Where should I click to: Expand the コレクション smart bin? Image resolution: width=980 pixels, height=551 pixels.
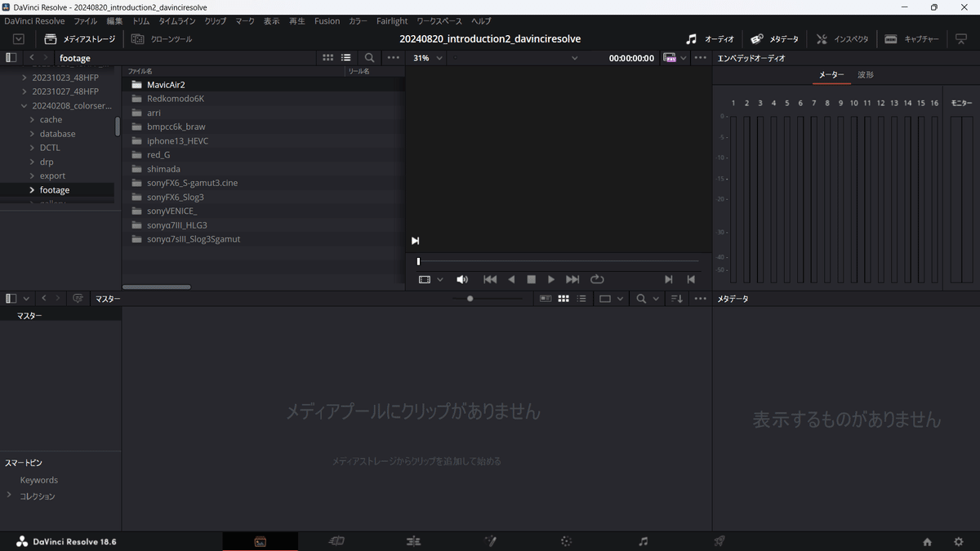click(9, 495)
